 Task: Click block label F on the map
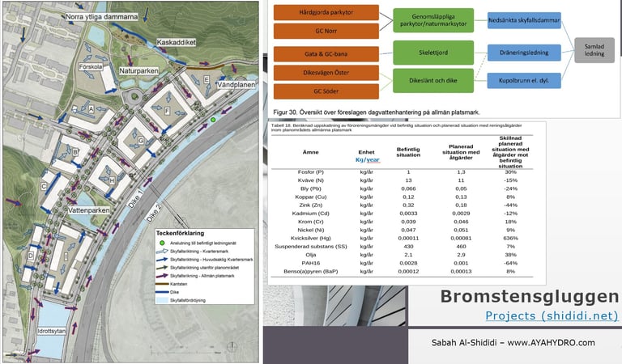(x=168, y=112)
